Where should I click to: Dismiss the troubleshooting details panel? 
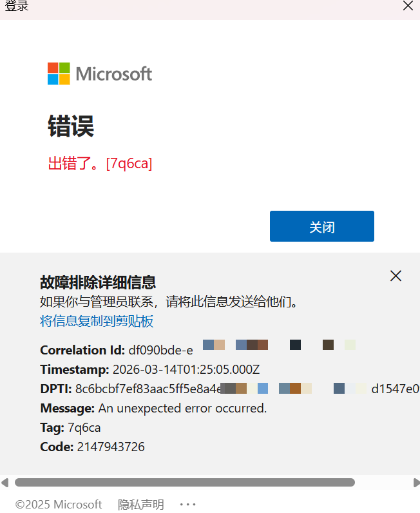pyautogui.click(x=396, y=276)
